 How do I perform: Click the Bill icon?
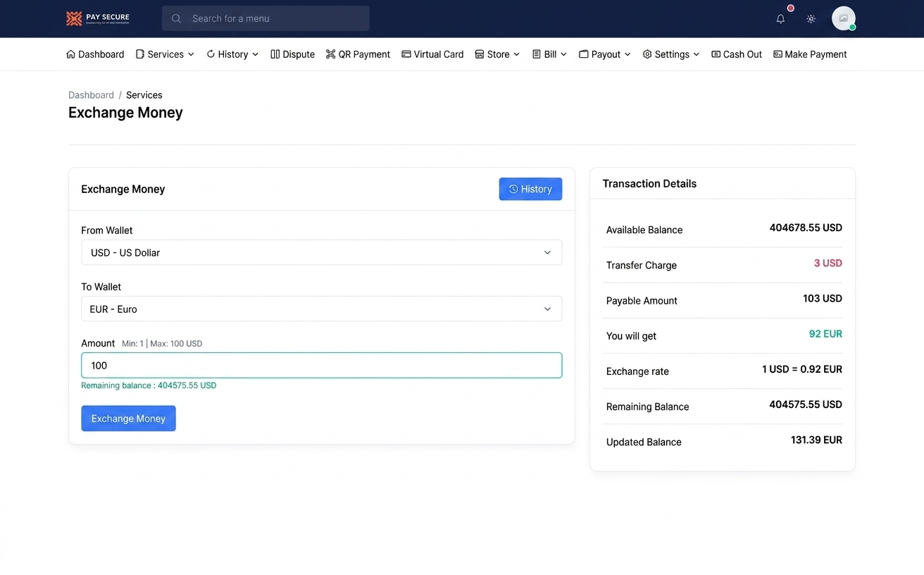537,54
